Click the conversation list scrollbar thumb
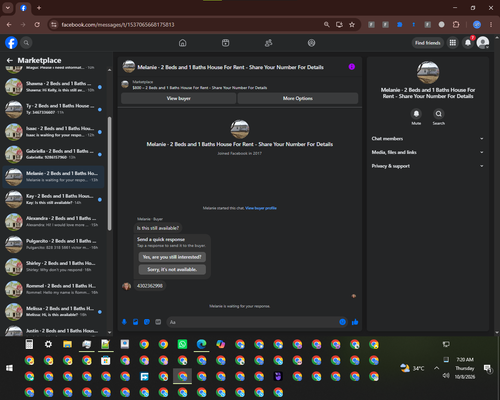Screen dimensions: 500x400 click(x=109, y=173)
